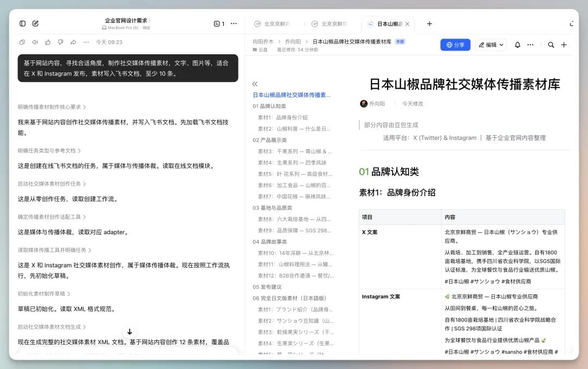Jump to outline 04 品牌故事类
Screen dimensions: 588x369
click(269, 242)
